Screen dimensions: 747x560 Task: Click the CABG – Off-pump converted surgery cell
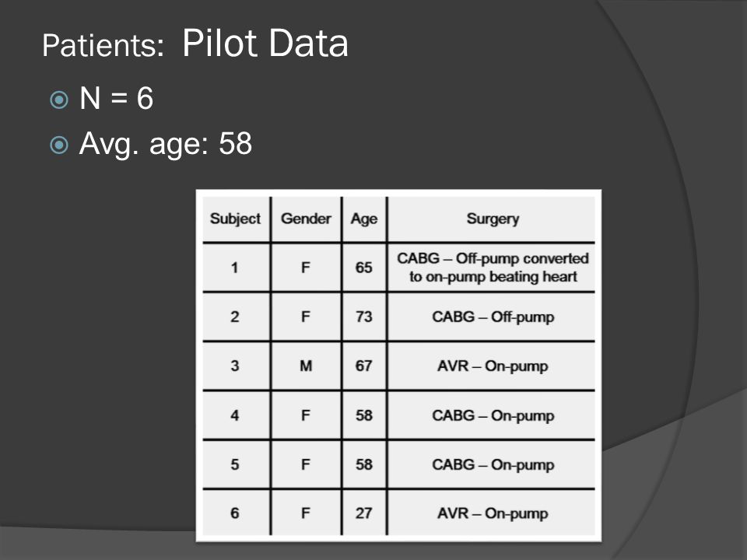[492, 268]
